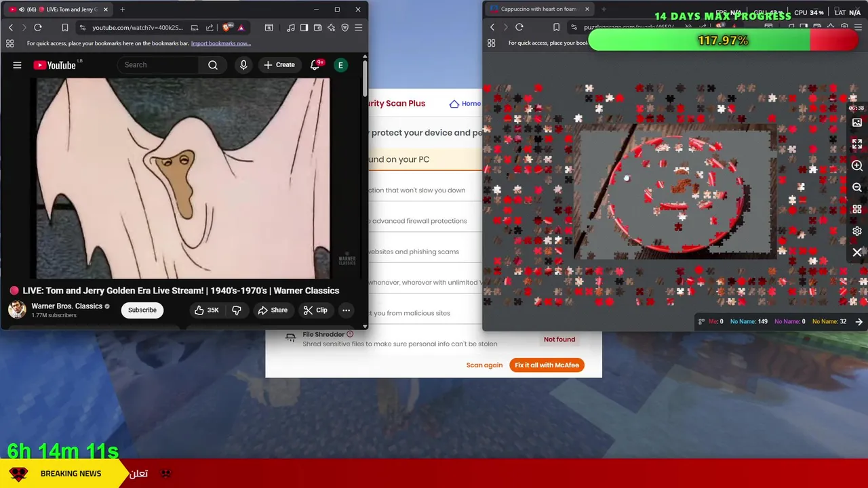
Task: Open a new tab in YouTube window
Action: click(x=123, y=9)
